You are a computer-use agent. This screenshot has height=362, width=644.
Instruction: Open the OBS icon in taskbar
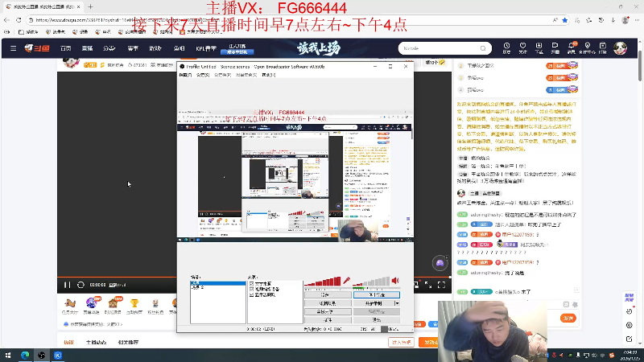click(x=42, y=355)
